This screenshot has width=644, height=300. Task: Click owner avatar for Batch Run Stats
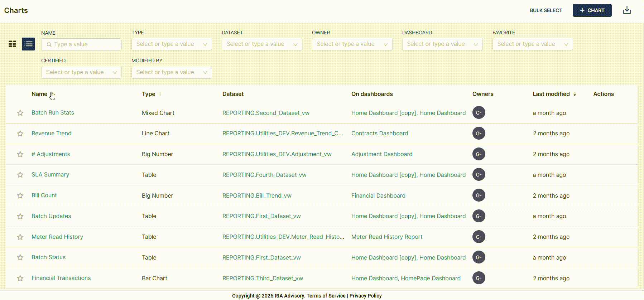[479, 113]
